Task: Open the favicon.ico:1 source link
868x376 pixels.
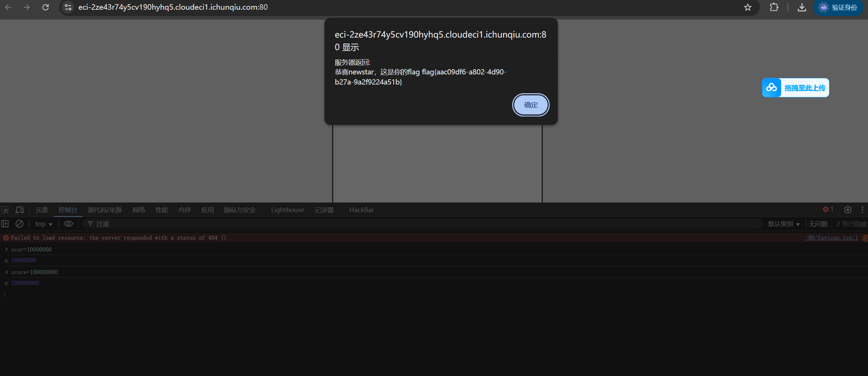Action: tap(831, 238)
